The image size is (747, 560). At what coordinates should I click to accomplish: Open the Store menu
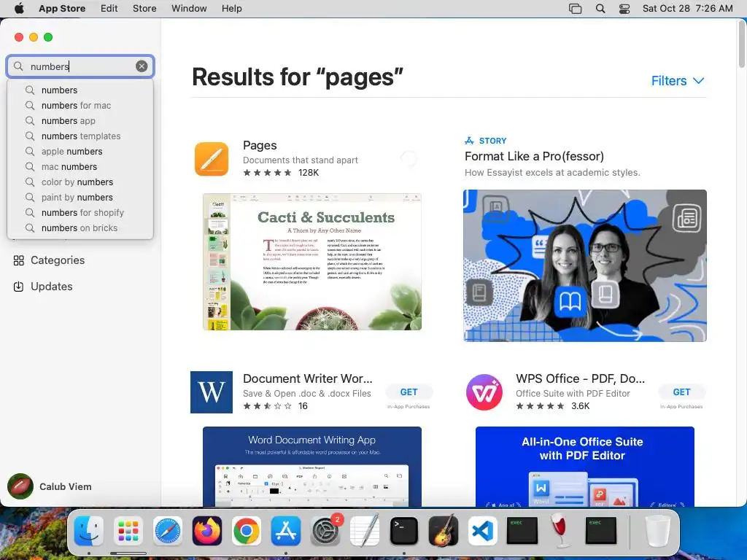click(x=144, y=9)
